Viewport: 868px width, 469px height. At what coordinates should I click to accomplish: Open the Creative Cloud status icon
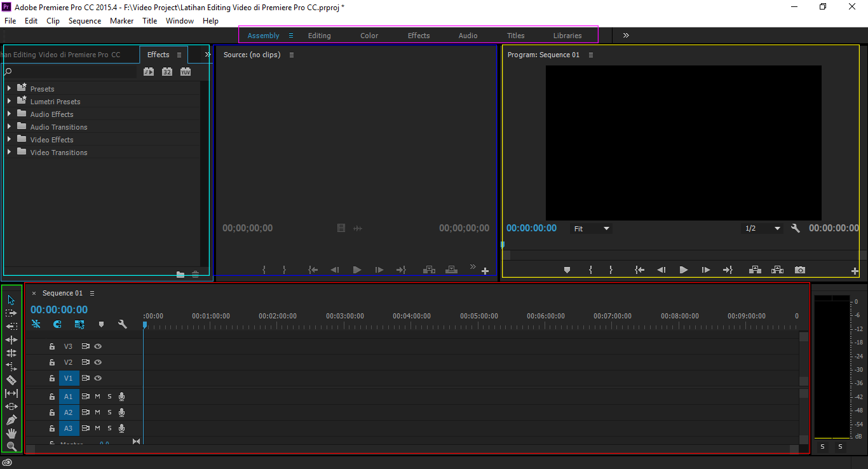[x=8, y=463]
